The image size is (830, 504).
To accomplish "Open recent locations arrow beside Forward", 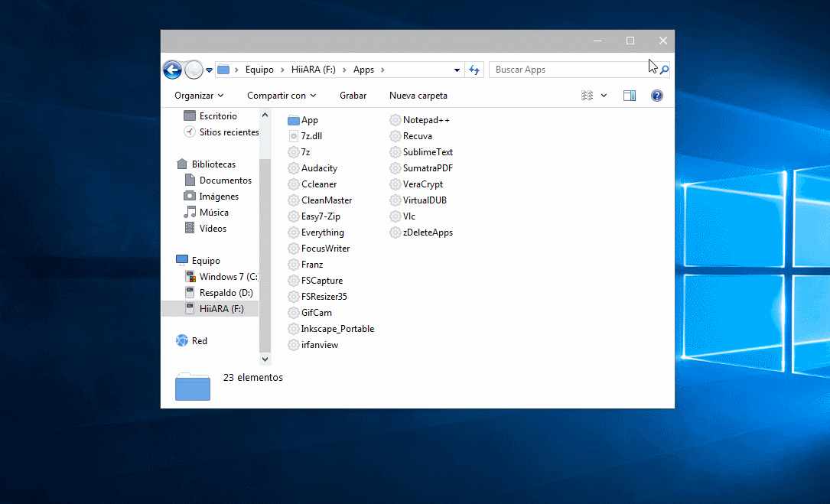I will pyautogui.click(x=209, y=70).
